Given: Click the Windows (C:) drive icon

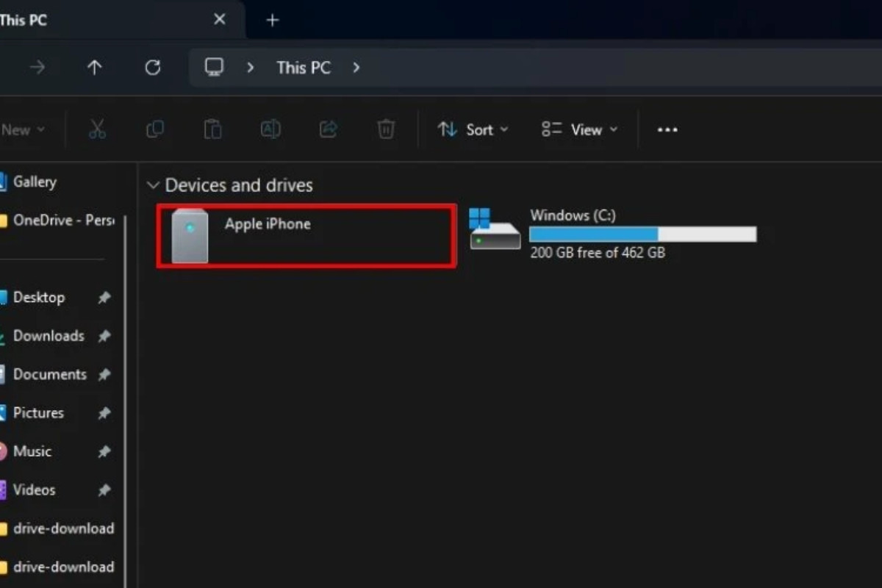Looking at the screenshot, I should point(494,229).
